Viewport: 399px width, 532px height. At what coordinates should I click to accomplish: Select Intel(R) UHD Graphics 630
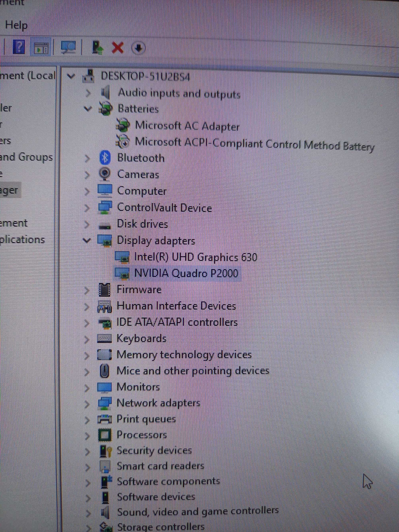[x=196, y=257]
